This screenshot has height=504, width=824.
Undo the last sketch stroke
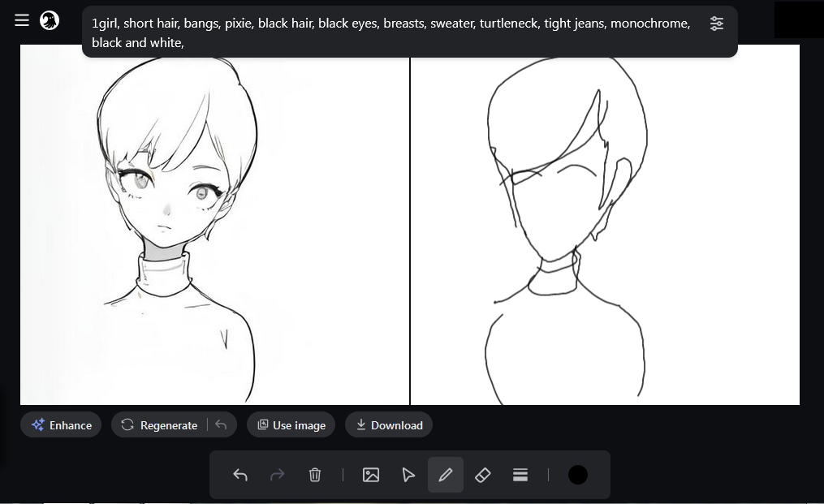click(240, 475)
